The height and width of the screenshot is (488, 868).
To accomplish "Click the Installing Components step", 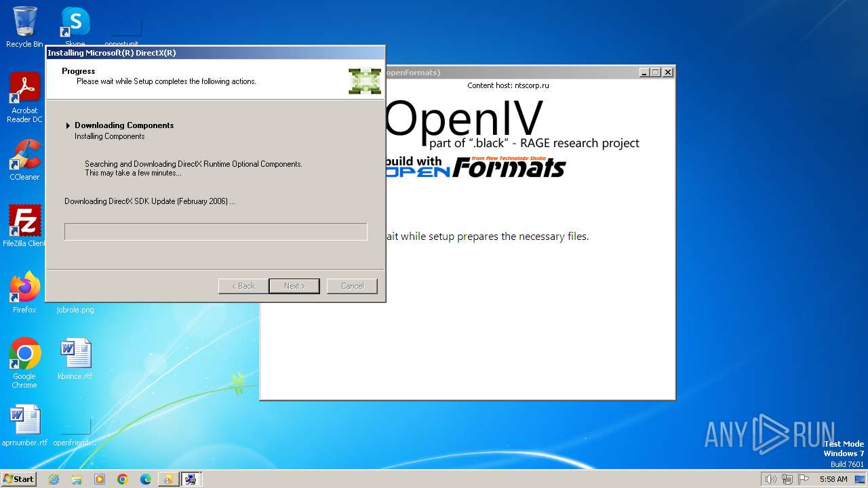I will [110, 136].
